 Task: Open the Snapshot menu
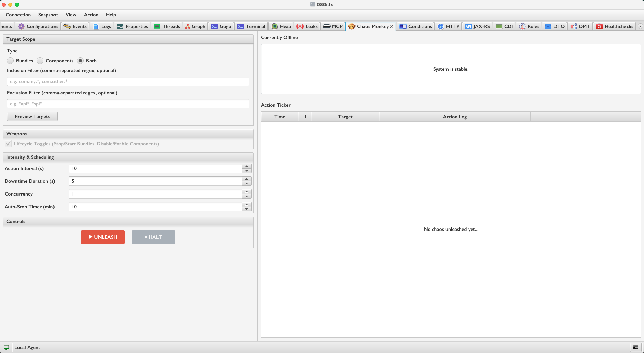click(x=48, y=15)
